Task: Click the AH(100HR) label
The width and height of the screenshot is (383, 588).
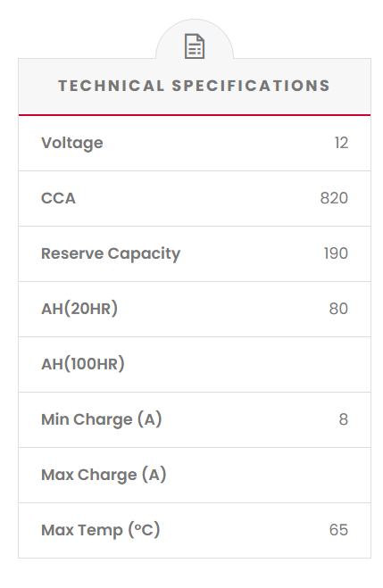Action: coord(82,364)
